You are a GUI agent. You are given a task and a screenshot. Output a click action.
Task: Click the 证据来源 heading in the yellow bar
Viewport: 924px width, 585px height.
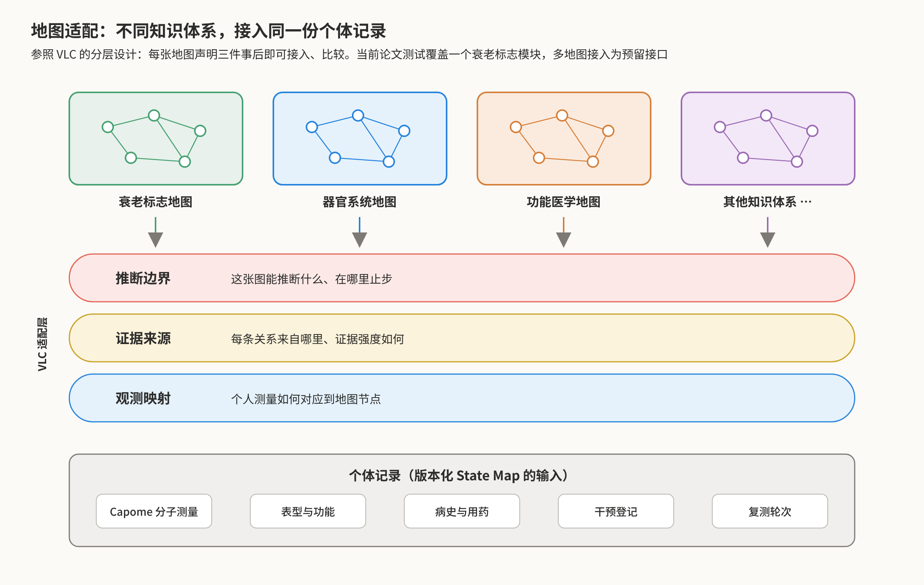tap(143, 338)
